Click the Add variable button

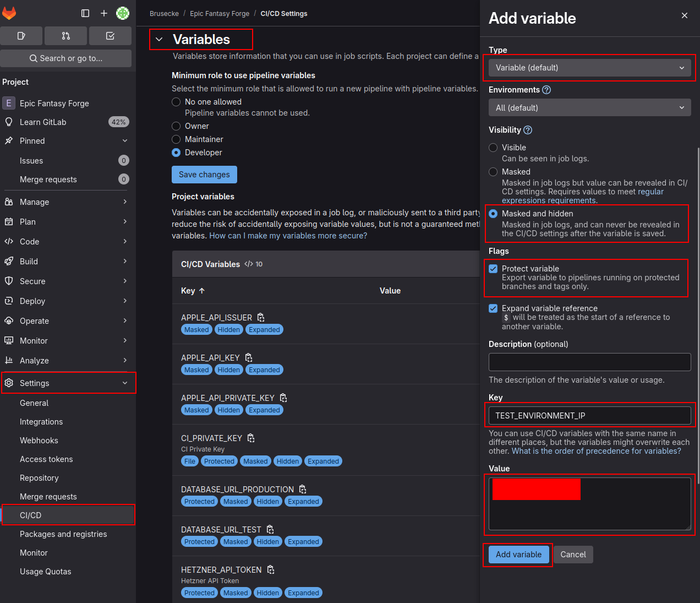coord(518,555)
